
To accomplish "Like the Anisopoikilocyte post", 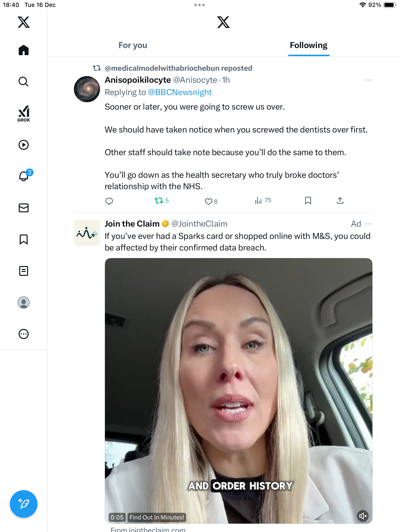I will point(208,201).
